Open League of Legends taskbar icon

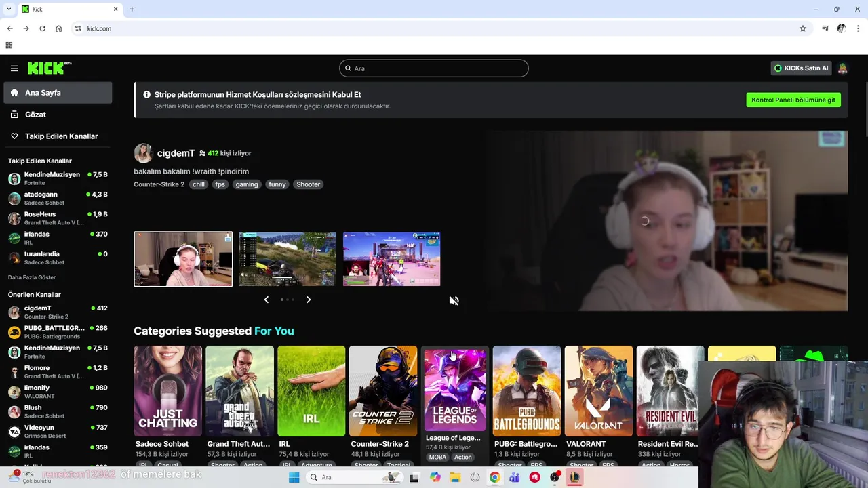[x=574, y=477]
